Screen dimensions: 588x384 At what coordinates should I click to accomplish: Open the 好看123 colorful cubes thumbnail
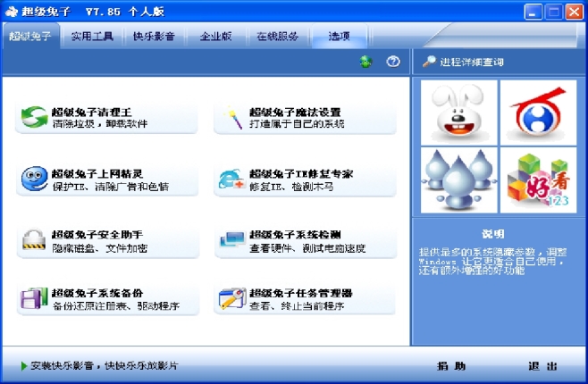538,180
